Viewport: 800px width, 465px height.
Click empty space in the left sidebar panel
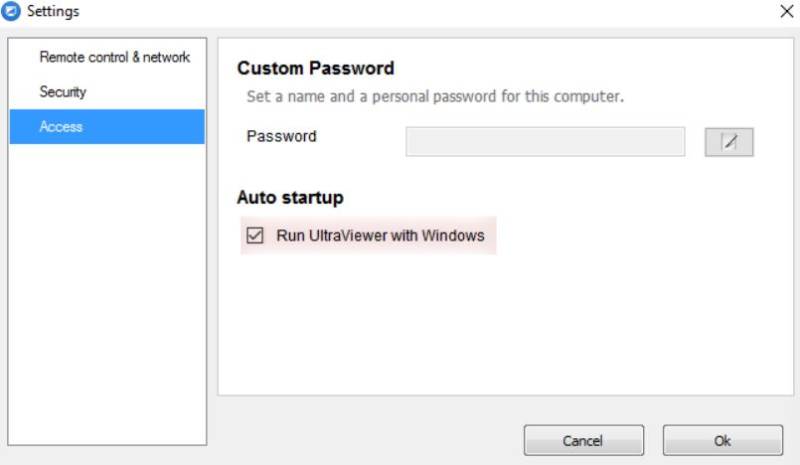click(107, 300)
